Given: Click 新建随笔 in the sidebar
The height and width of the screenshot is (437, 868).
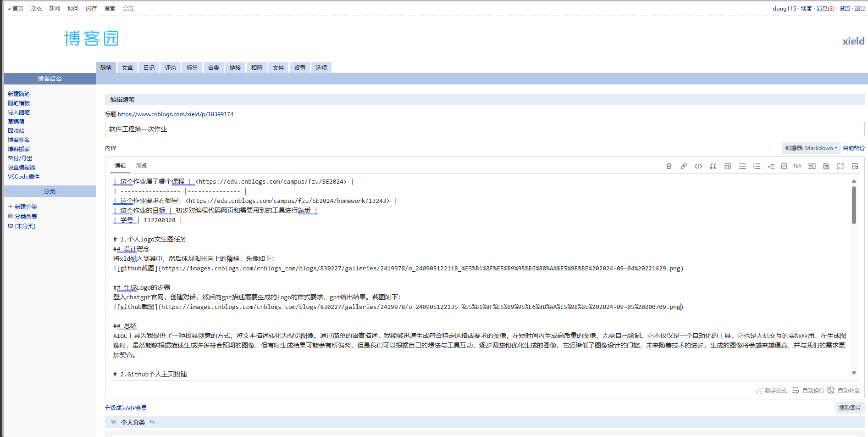Looking at the screenshot, I should pyautogui.click(x=19, y=94).
